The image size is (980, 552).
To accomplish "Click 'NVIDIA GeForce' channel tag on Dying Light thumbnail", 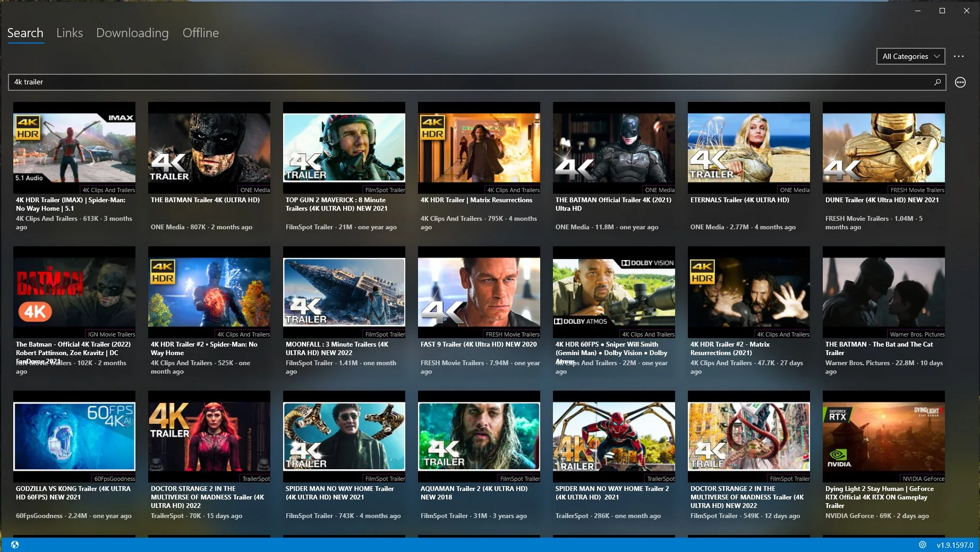I will [923, 479].
